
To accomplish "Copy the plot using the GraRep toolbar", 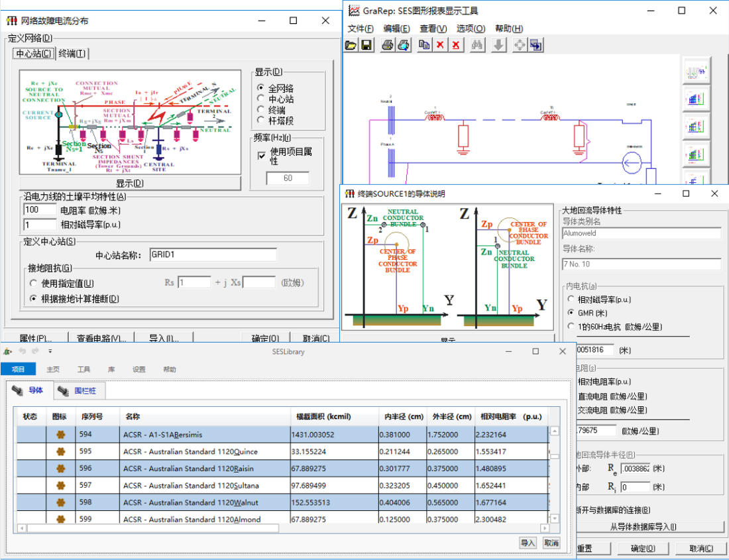I will [x=426, y=45].
